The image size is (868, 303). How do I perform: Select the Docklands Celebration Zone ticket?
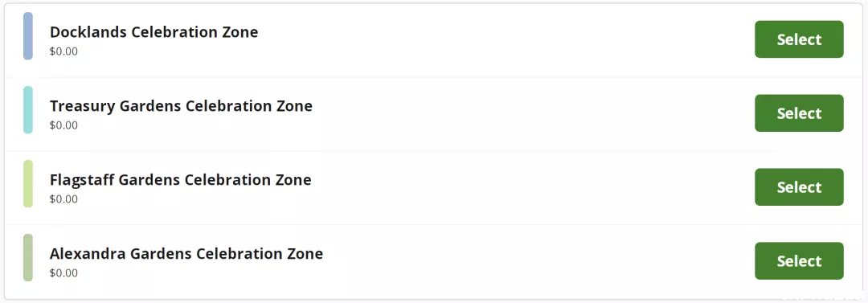click(x=799, y=39)
